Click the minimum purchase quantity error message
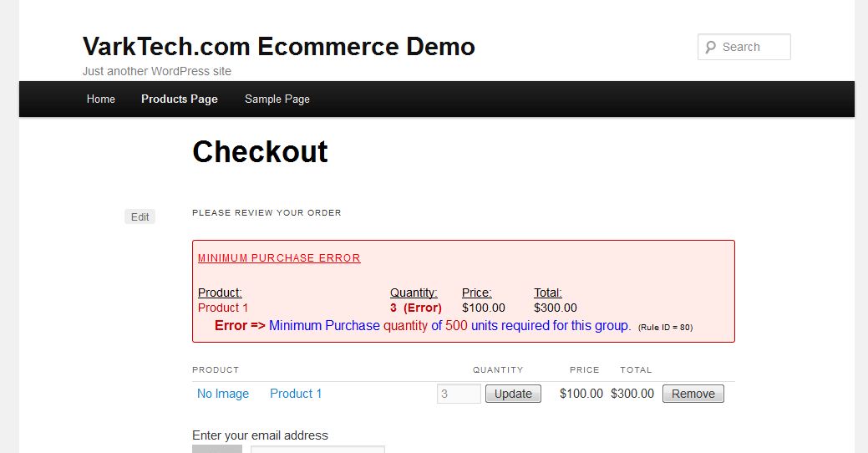Image resolution: width=868 pixels, height=453 pixels. (x=423, y=326)
